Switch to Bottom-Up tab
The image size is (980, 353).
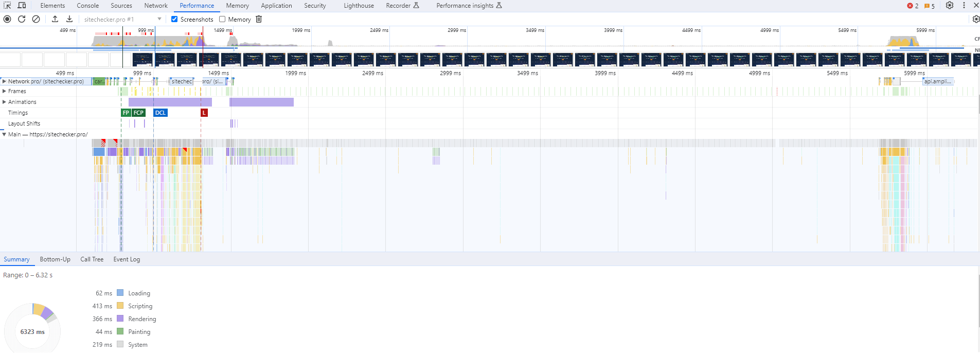point(55,259)
